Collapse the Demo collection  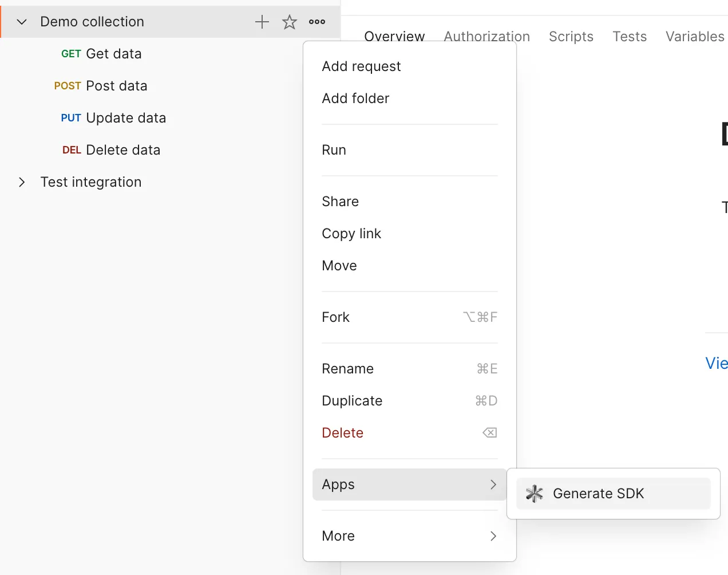point(21,22)
